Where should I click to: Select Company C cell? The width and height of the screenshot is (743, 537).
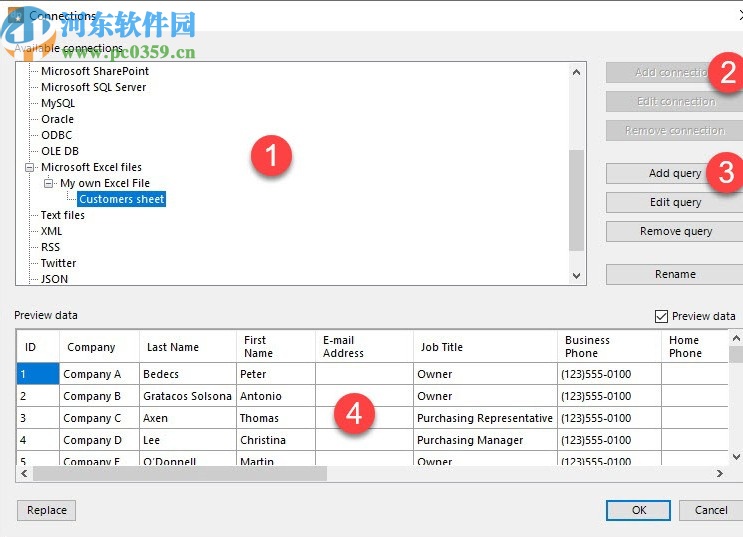pos(100,418)
